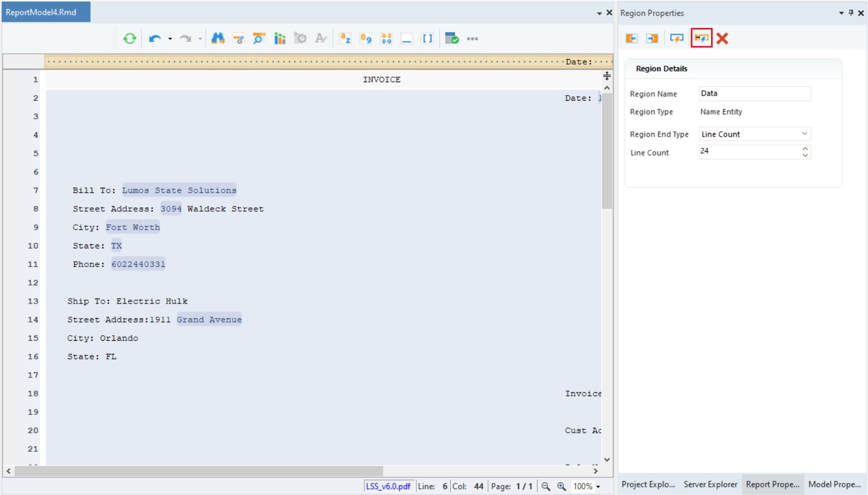
Task: Click the binoculars find icon
Action: click(x=218, y=38)
